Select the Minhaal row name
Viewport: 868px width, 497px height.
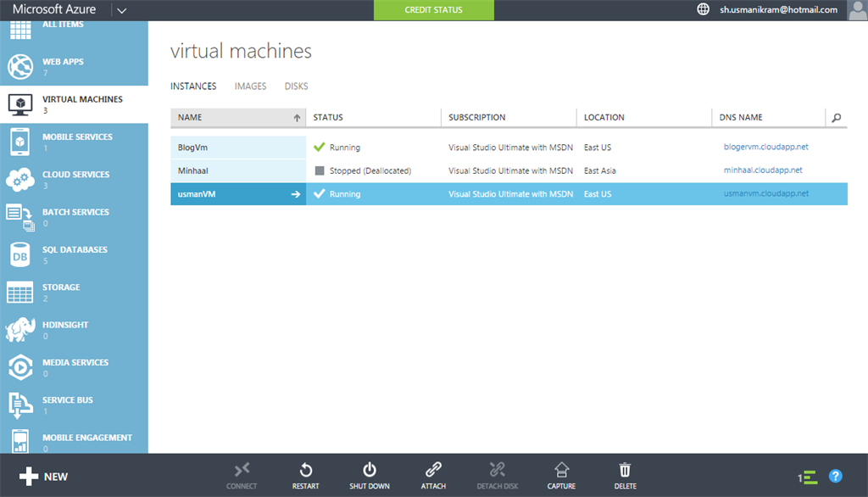(x=192, y=170)
